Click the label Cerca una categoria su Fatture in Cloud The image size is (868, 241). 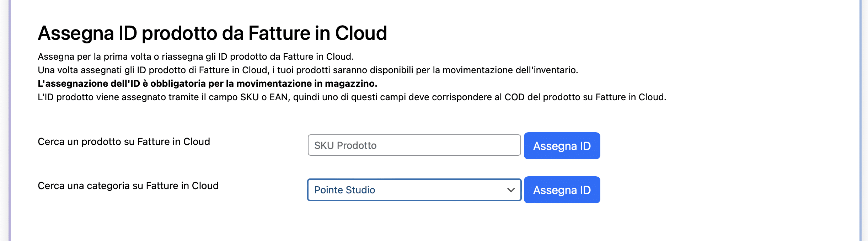coord(128,186)
